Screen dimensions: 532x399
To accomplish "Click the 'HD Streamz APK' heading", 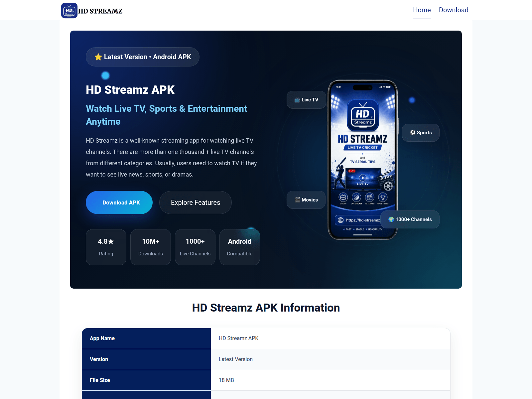I will pyautogui.click(x=130, y=90).
